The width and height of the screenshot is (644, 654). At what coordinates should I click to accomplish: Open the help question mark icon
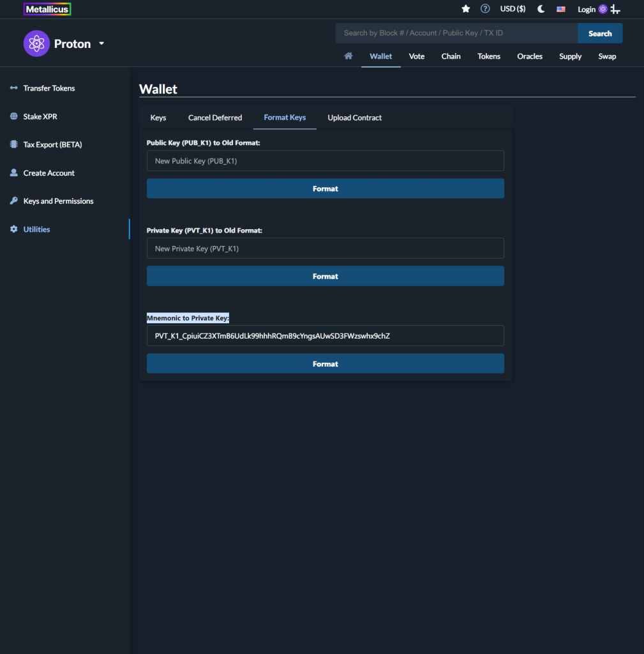485,9
